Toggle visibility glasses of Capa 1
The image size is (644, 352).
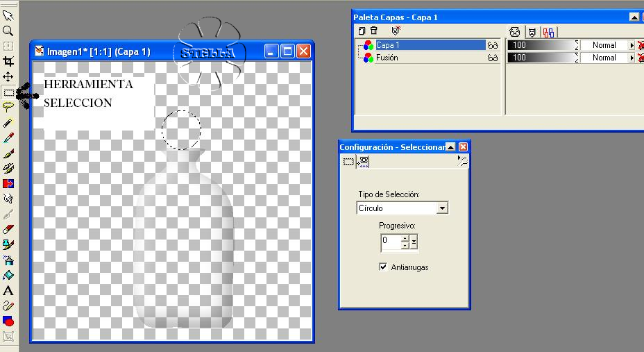click(493, 45)
